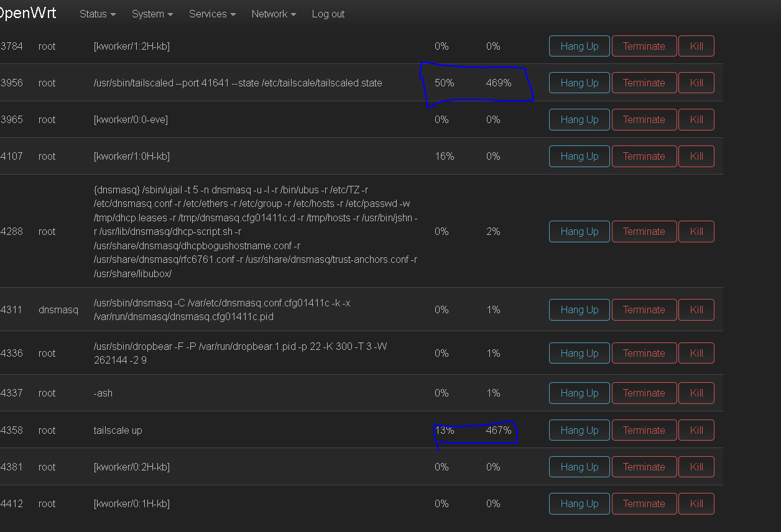Kill the ujail dnsmasq process 4288
The image size is (781, 532).
(x=696, y=231)
